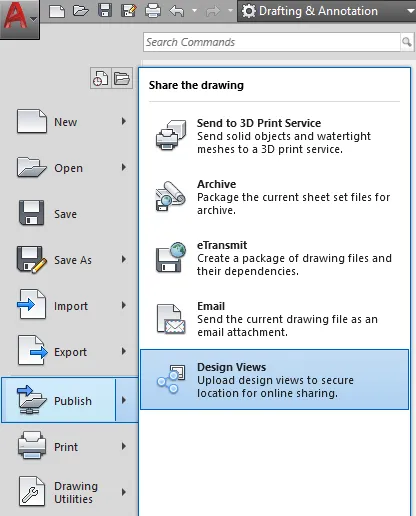Click the Save As icon in quick access toolbar
The width and height of the screenshot is (416, 516).
(x=129, y=11)
